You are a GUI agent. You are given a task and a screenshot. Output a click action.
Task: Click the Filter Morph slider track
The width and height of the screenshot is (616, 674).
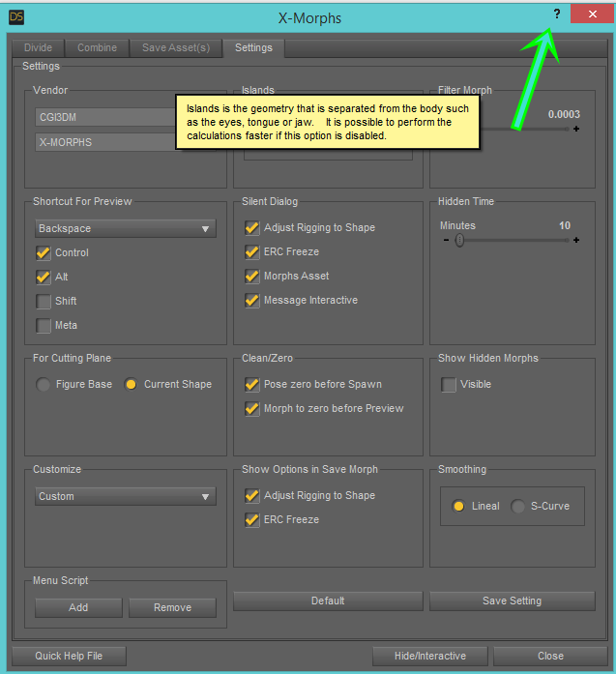coord(524,129)
